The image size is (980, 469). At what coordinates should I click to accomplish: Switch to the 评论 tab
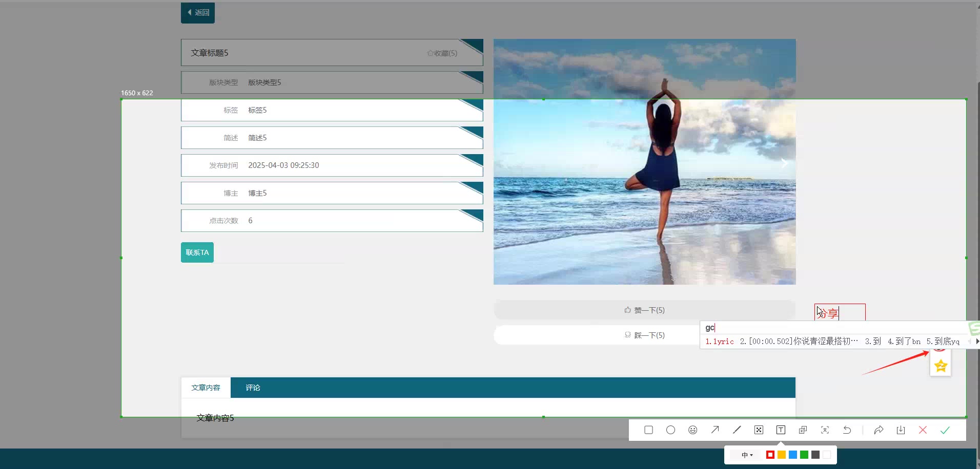(253, 388)
